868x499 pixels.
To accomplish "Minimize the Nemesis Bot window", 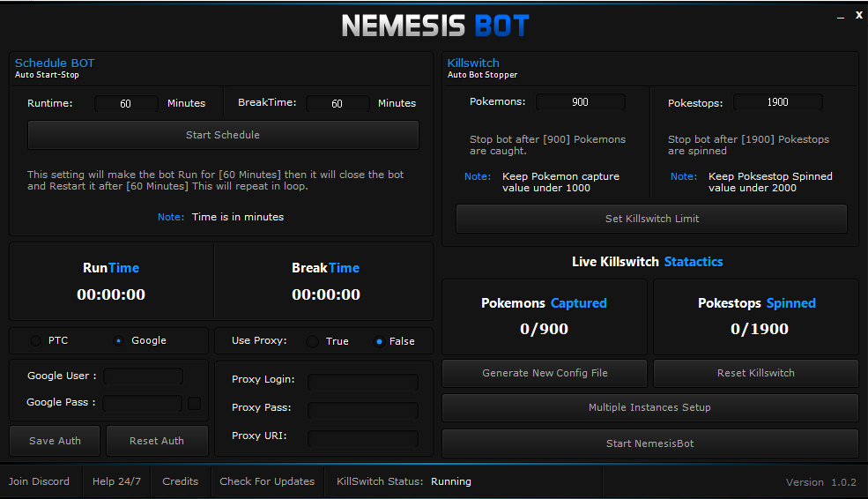I will coord(836,16).
